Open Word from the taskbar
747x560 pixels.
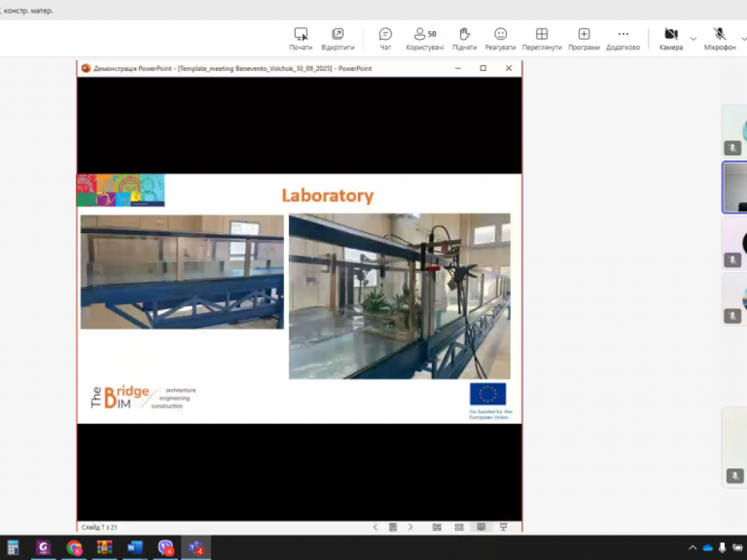pos(134,548)
